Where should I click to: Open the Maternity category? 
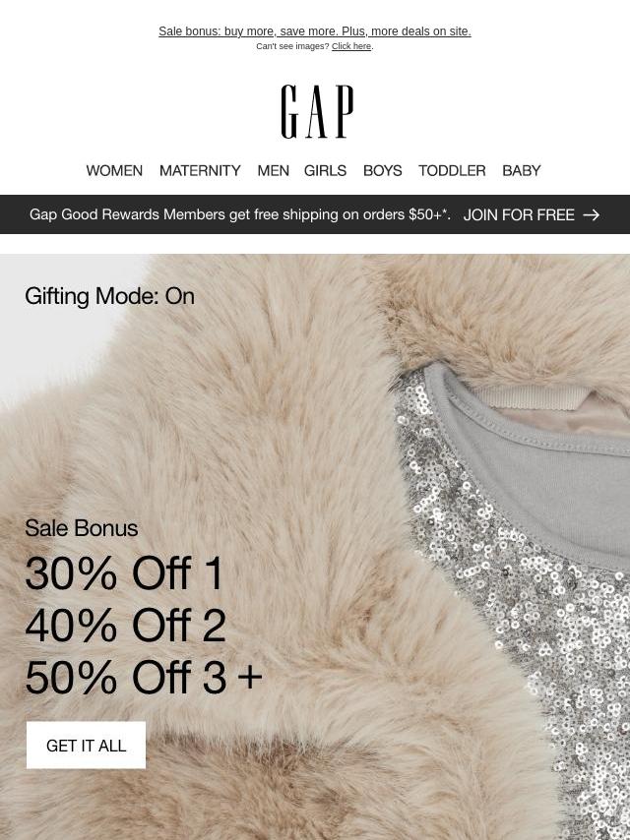point(200,170)
